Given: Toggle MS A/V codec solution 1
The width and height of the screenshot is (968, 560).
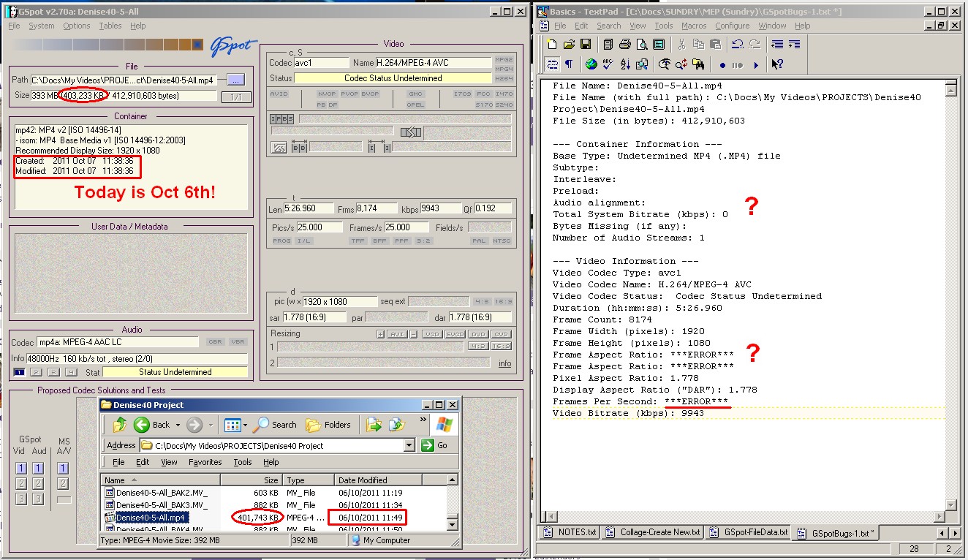Looking at the screenshot, I should pos(64,468).
